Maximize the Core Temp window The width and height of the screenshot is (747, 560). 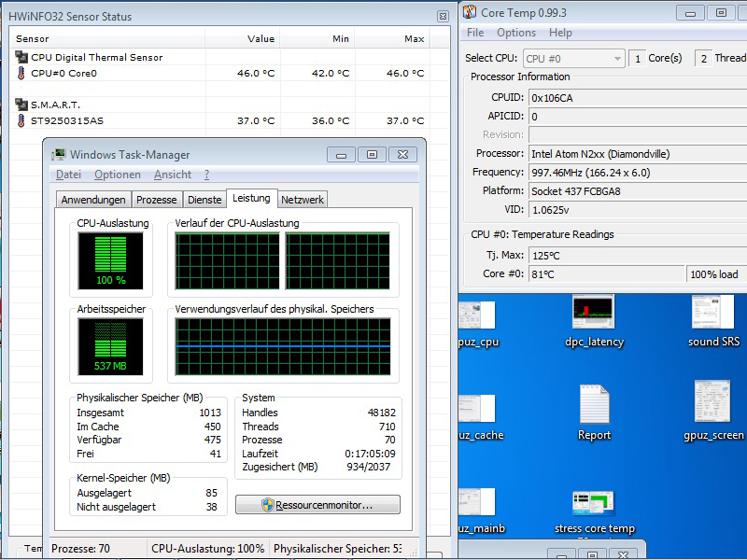[x=721, y=13]
